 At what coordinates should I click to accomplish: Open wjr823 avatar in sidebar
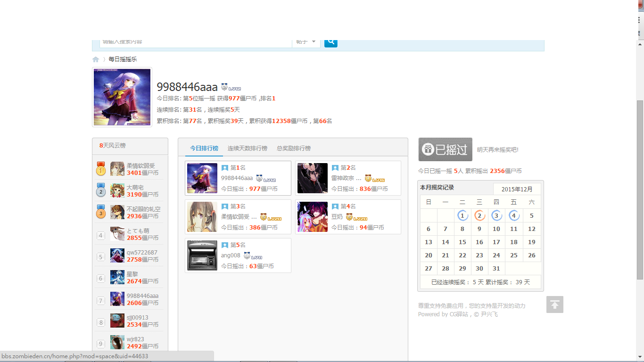coord(117,342)
